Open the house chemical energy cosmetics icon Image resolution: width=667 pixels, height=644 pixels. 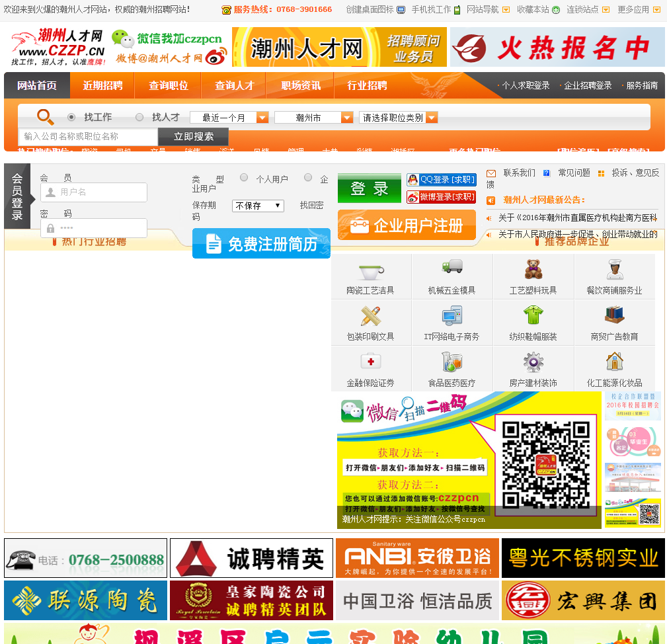615,362
